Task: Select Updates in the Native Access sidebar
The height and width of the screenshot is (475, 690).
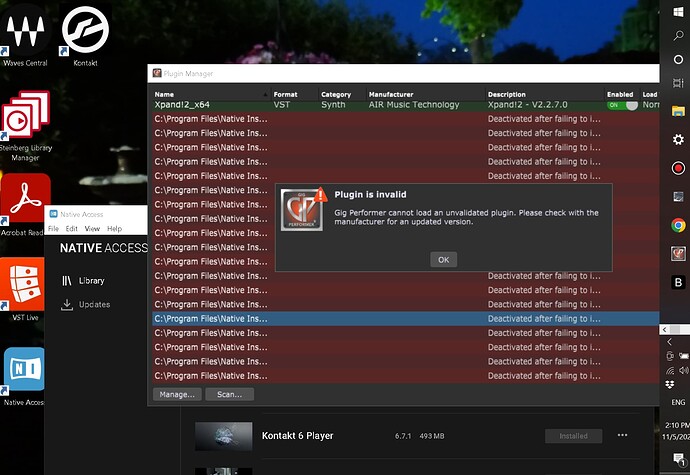Action: pyautogui.click(x=86, y=304)
